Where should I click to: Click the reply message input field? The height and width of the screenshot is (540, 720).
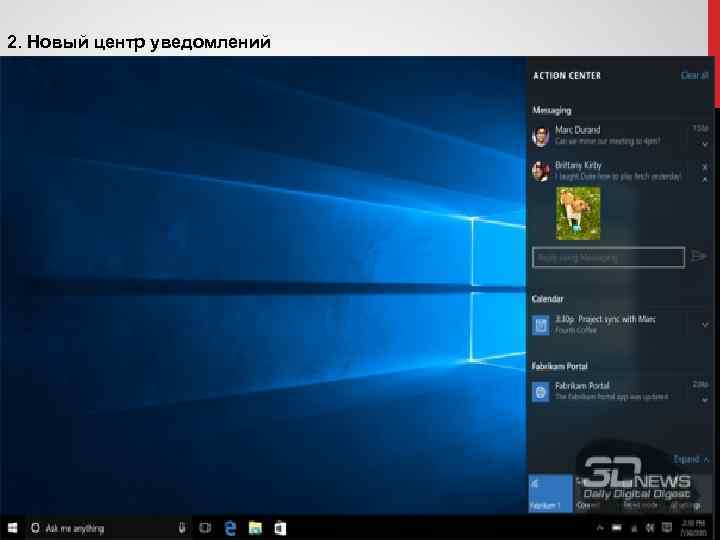click(608, 258)
